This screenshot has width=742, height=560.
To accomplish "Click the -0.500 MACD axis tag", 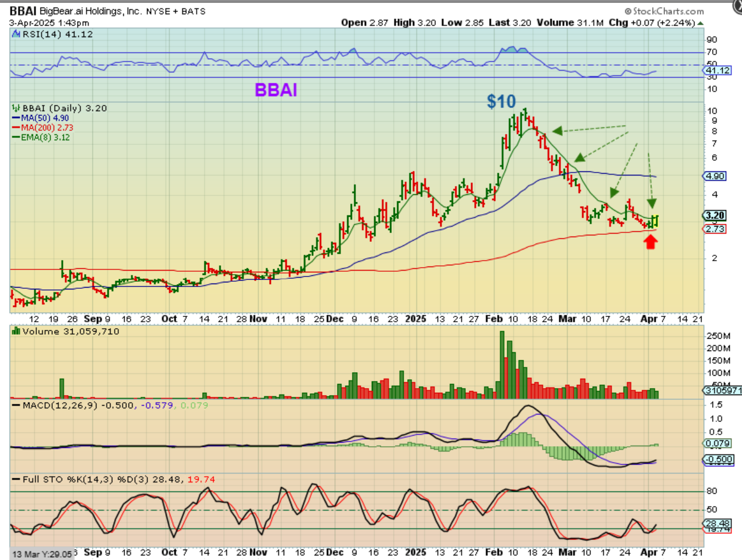I will point(719,460).
